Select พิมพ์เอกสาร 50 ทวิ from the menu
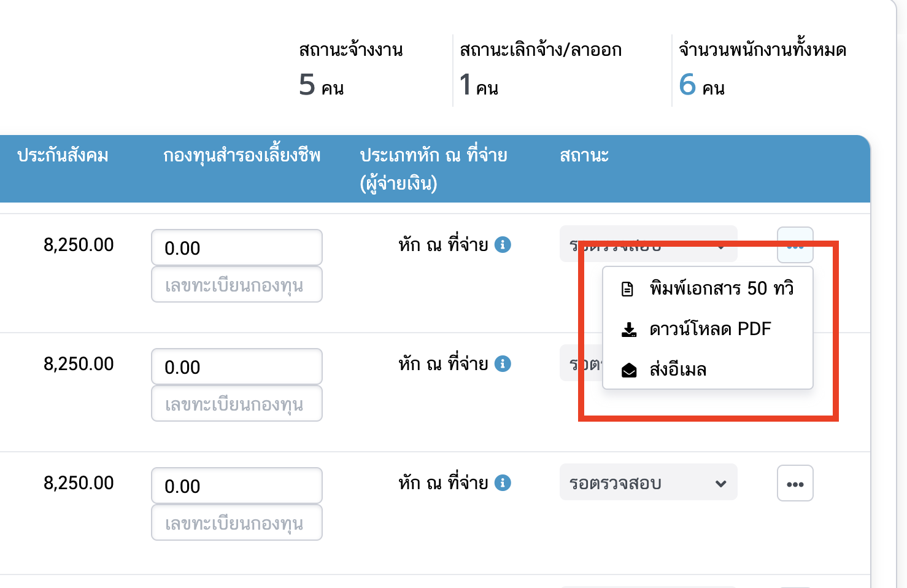 click(721, 288)
